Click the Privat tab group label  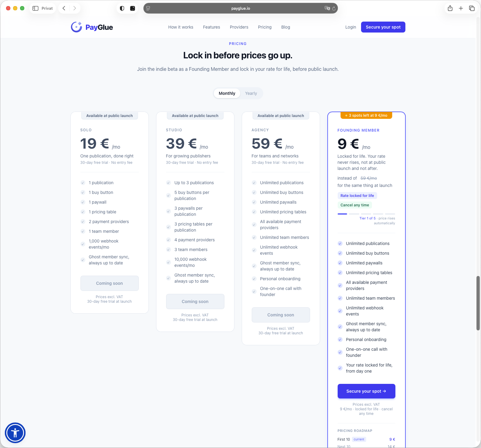[47, 8]
